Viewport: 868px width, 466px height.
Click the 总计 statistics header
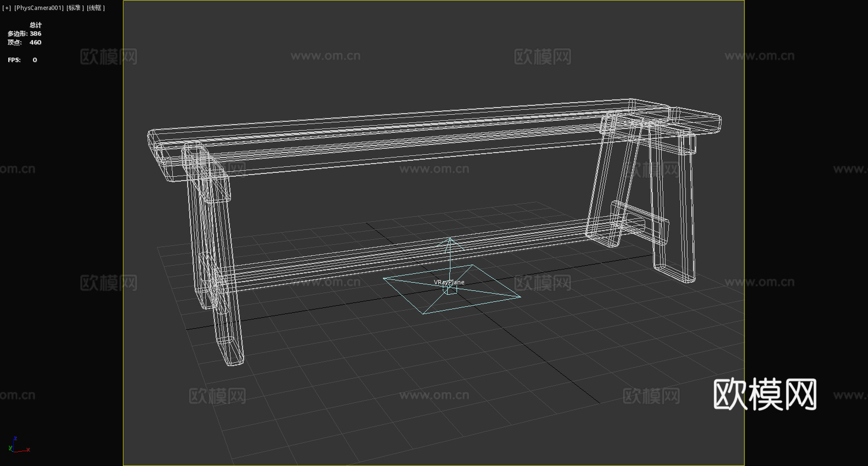36,25
